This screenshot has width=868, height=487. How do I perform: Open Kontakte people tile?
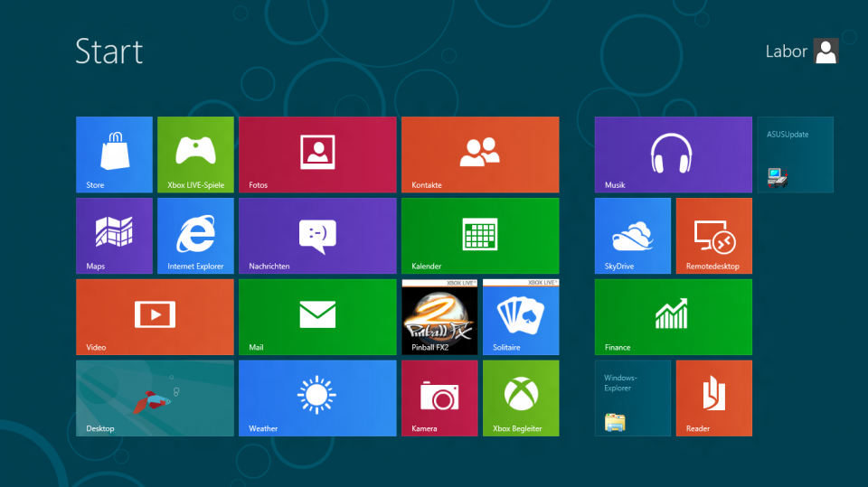pos(480,155)
